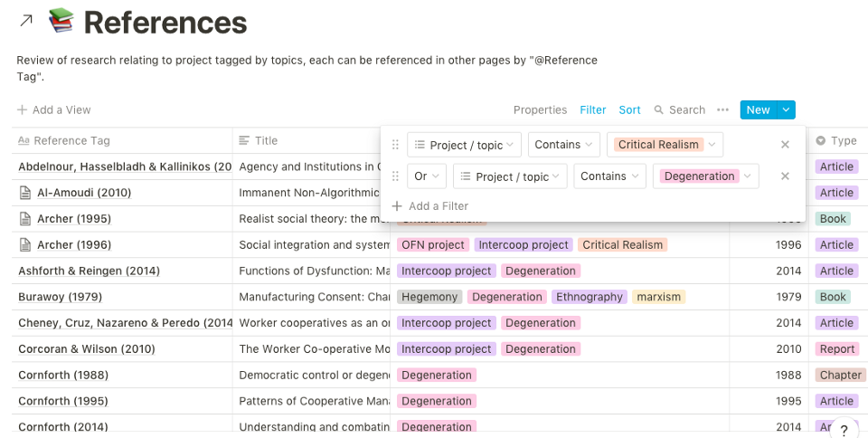Click drag handle of the Or filter row
This screenshot has width=868, height=438.
(395, 176)
